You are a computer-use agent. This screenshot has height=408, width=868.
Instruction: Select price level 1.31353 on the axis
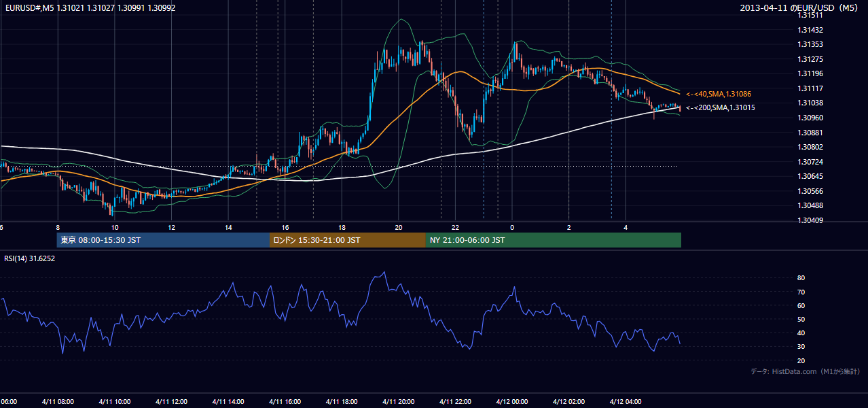click(810, 44)
